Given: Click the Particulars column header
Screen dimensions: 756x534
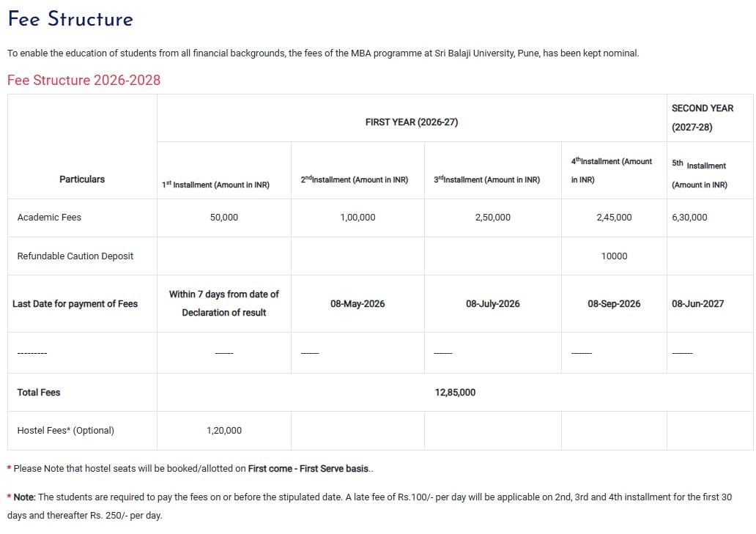Looking at the screenshot, I should [x=82, y=179].
